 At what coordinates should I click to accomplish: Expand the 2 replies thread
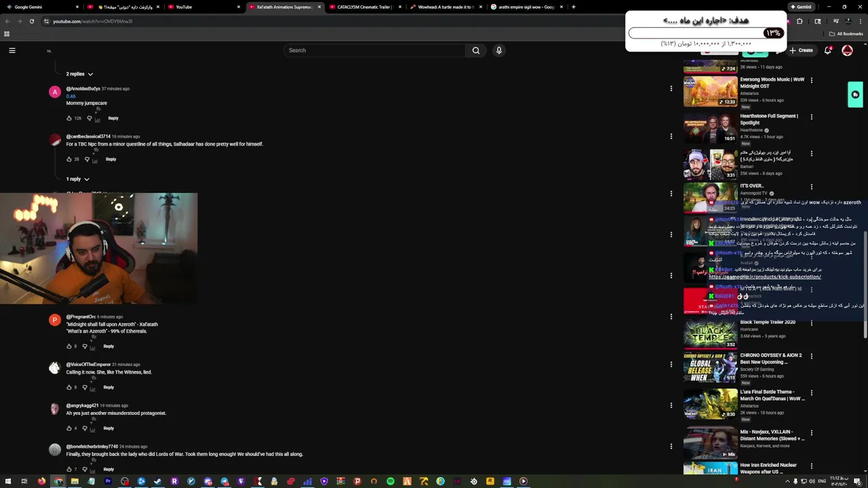point(79,74)
